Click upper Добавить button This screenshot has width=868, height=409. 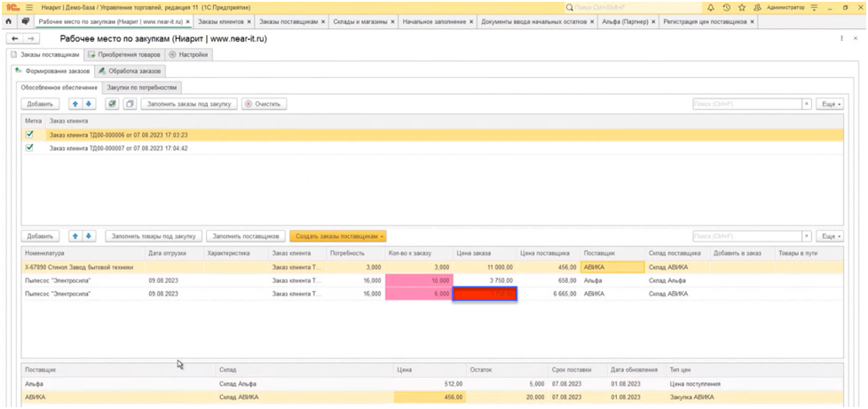click(x=40, y=104)
